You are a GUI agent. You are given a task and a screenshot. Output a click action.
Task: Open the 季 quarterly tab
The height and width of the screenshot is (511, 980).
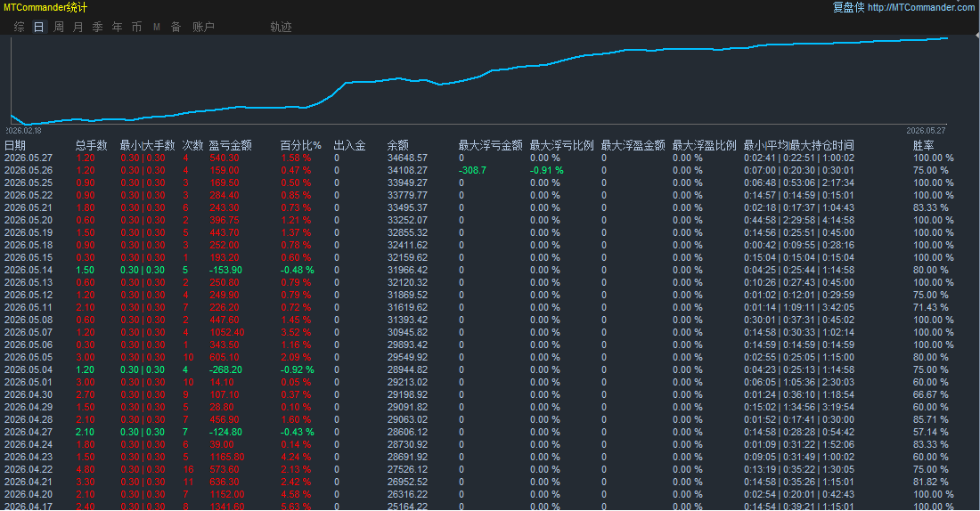pyautogui.click(x=97, y=27)
